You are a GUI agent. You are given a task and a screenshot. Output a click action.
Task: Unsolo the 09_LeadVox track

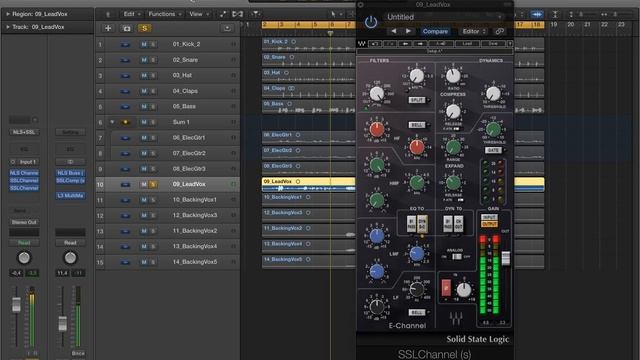153,184
